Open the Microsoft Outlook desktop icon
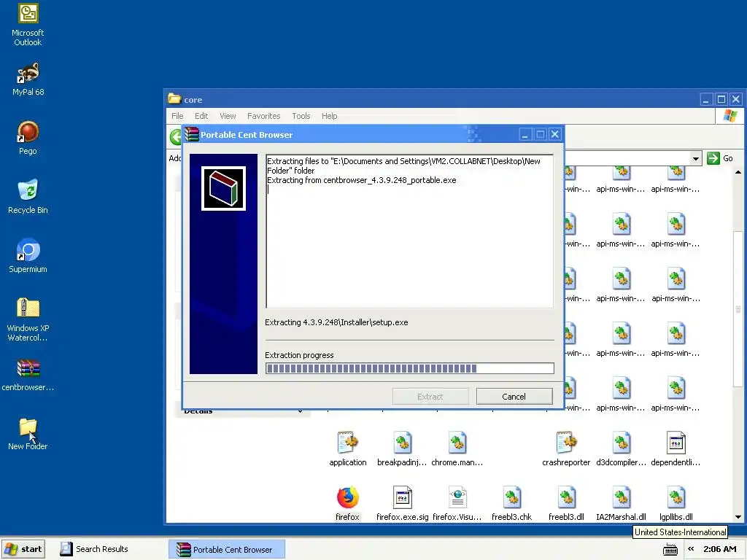This screenshot has width=747, height=560. tap(28, 25)
